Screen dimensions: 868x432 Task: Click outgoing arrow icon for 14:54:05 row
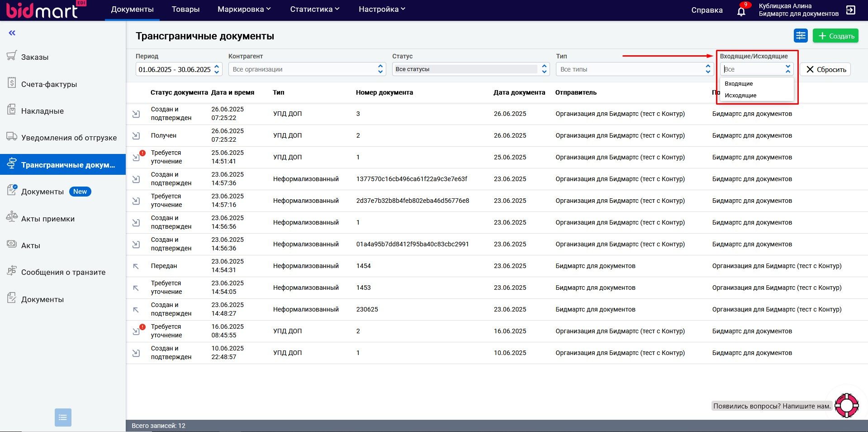point(136,288)
